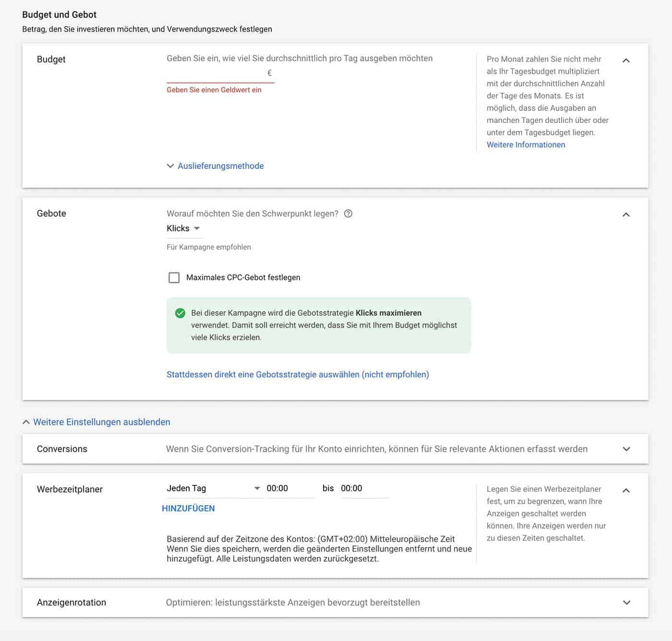Screen dimensions: 672x641
Task: Enable Maximales CPC-Gebot festlegen checkbox
Action: (174, 278)
